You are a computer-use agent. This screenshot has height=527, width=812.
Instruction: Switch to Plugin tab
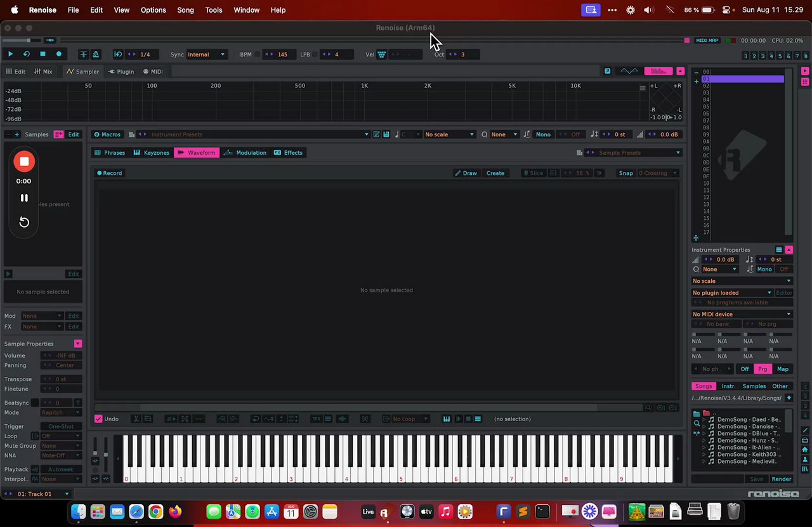(x=121, y=72)
